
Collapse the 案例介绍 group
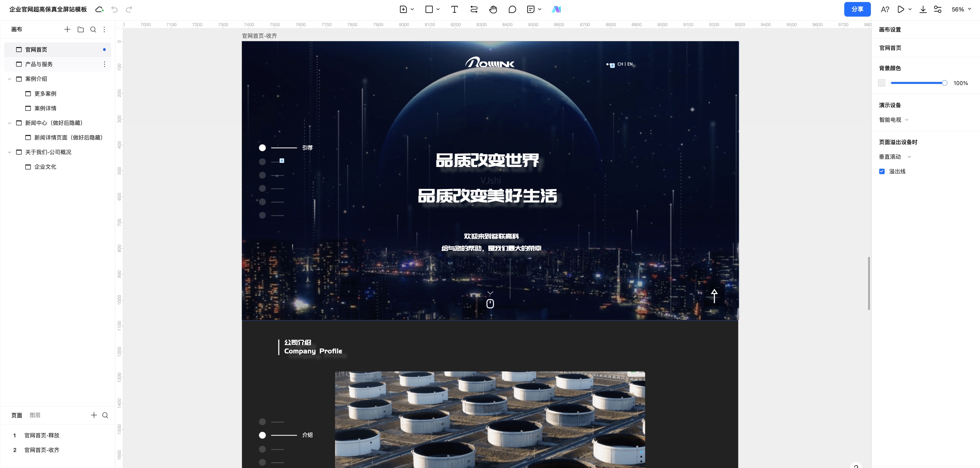[x=9, y=79]
